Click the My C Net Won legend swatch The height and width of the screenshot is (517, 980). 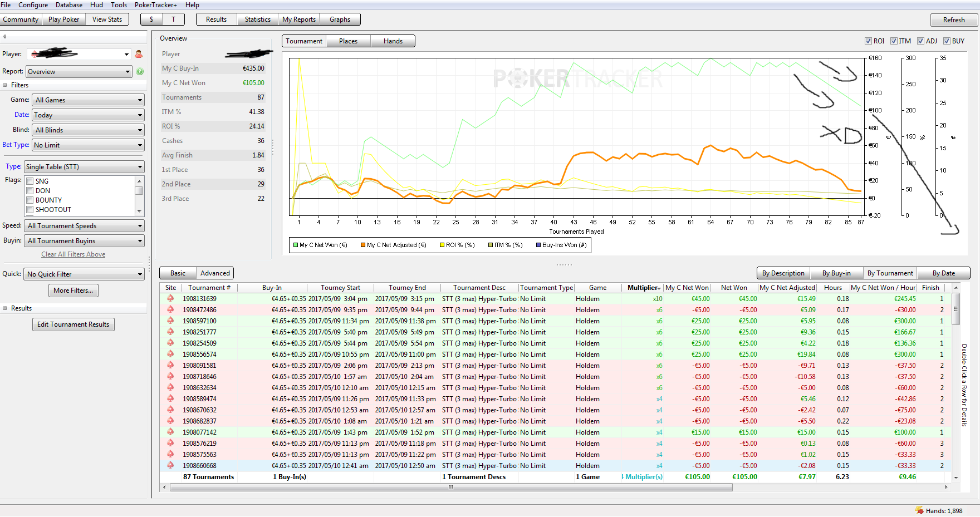296,245
